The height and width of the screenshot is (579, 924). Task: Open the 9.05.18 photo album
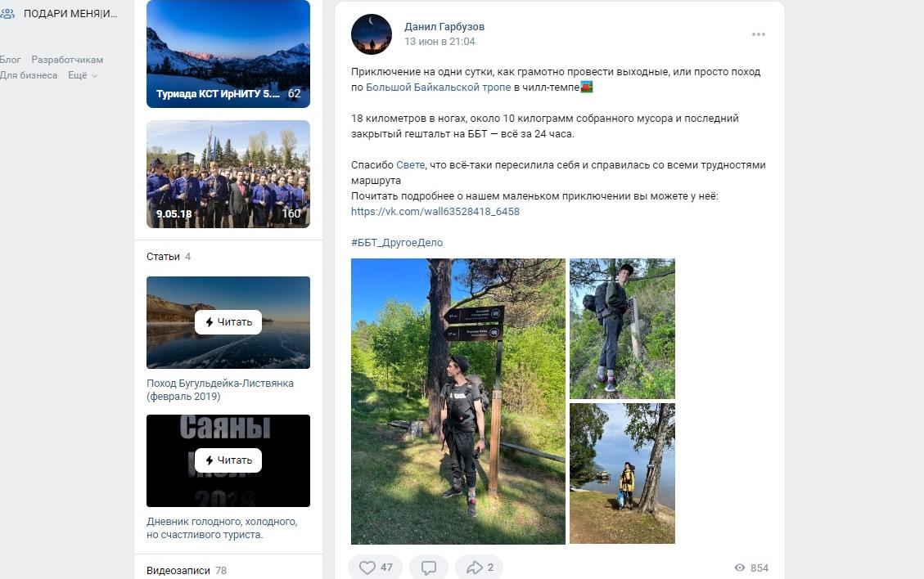pyautogui.click(x=228, y=174)
